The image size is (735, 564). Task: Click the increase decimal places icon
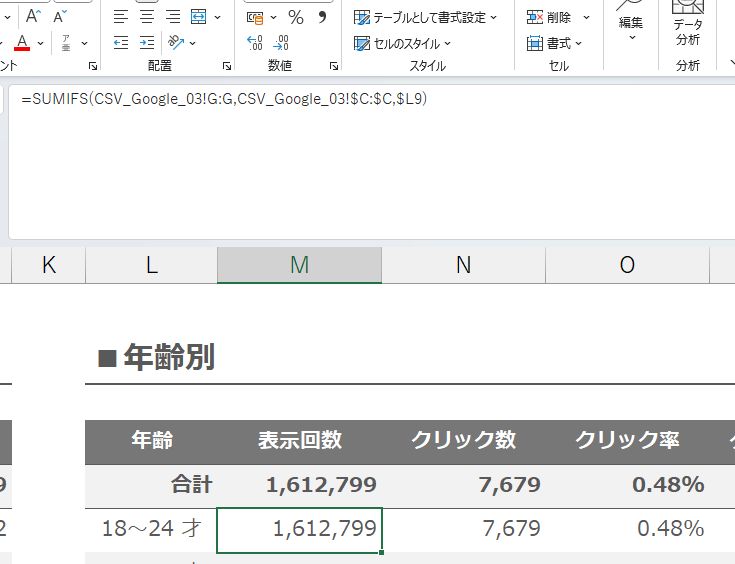point(254,42)
